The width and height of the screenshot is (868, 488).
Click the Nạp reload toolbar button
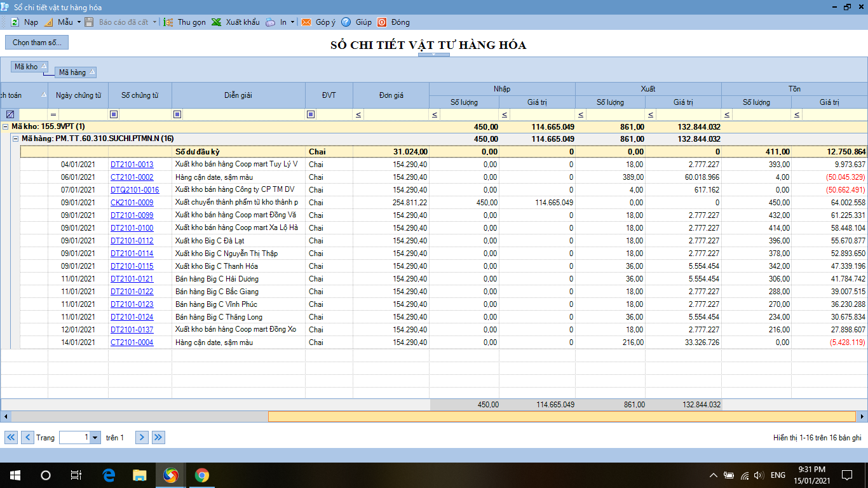[24, 22]
